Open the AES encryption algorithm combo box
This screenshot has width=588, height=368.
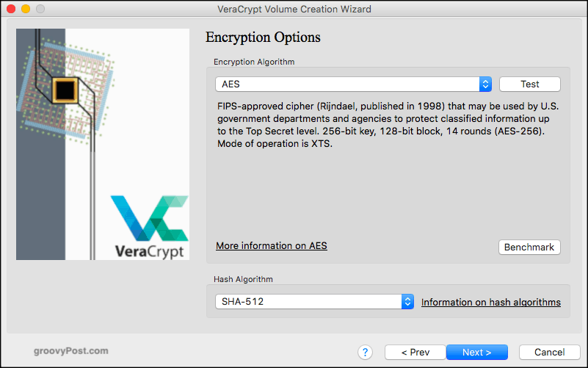click(353, 84)
